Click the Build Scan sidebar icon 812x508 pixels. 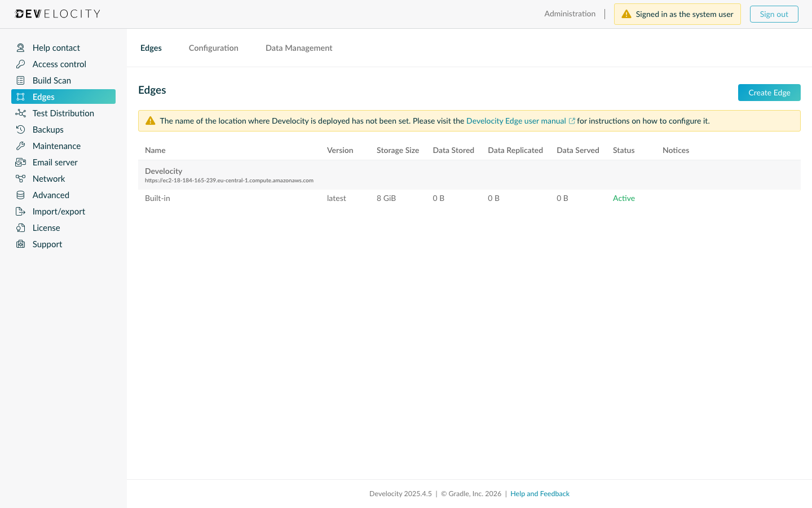tap(20, 80)
